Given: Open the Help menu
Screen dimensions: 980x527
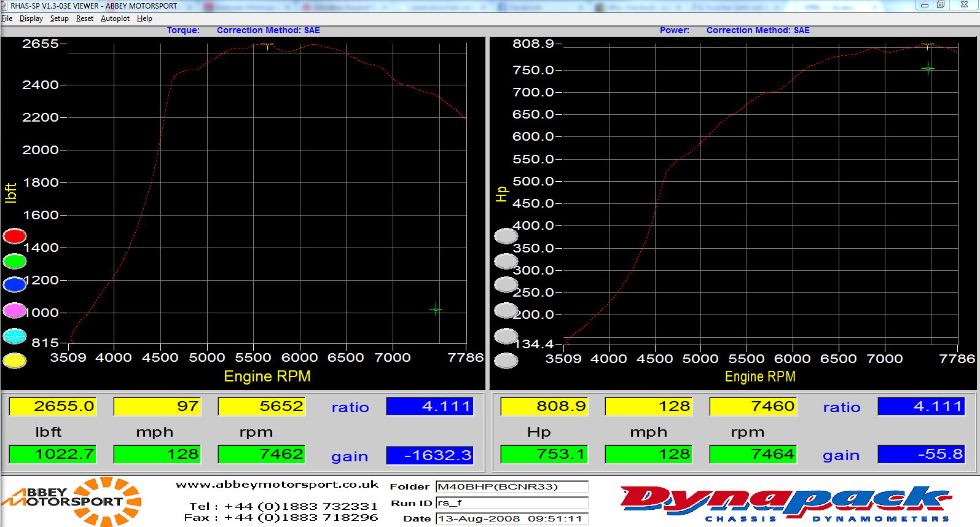Looking at the screenshot, I should pos(144,18).
